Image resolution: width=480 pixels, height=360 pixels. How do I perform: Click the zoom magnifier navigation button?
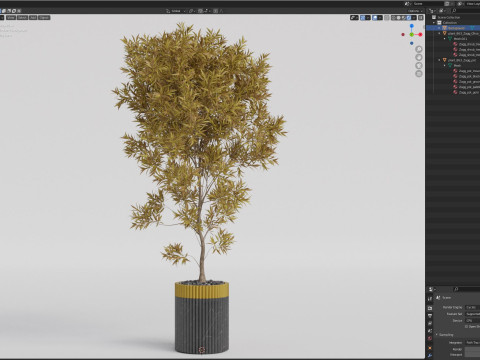point(419,49)
